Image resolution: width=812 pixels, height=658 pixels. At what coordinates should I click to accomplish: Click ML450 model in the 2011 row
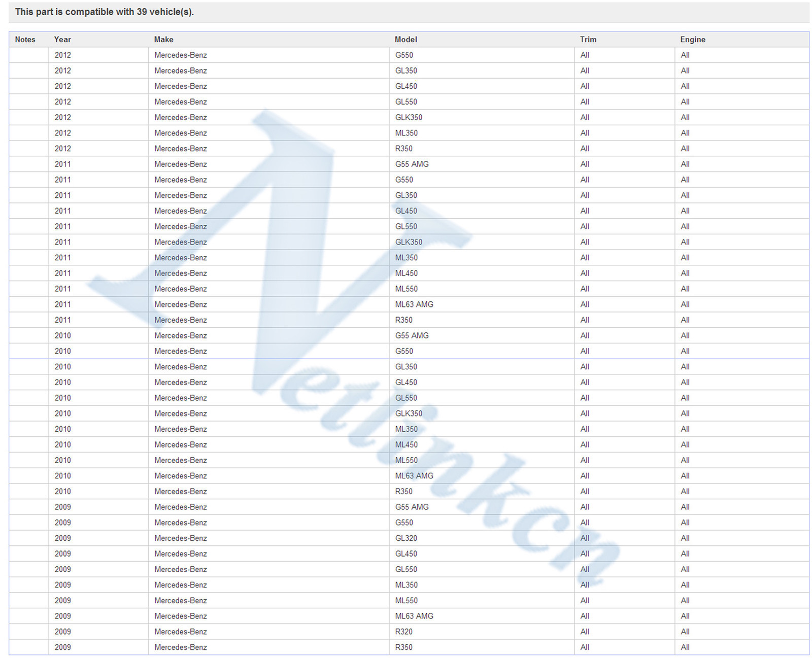click(x=406, y=273)
